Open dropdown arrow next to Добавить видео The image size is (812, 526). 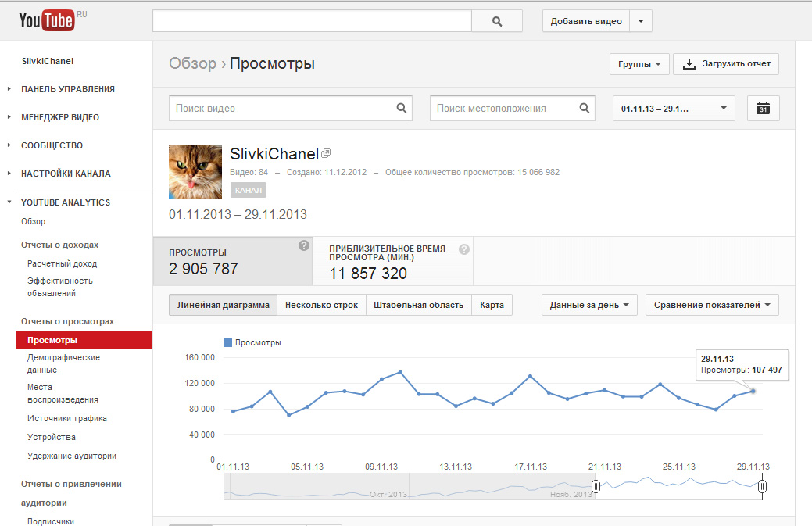click(641, 21)
